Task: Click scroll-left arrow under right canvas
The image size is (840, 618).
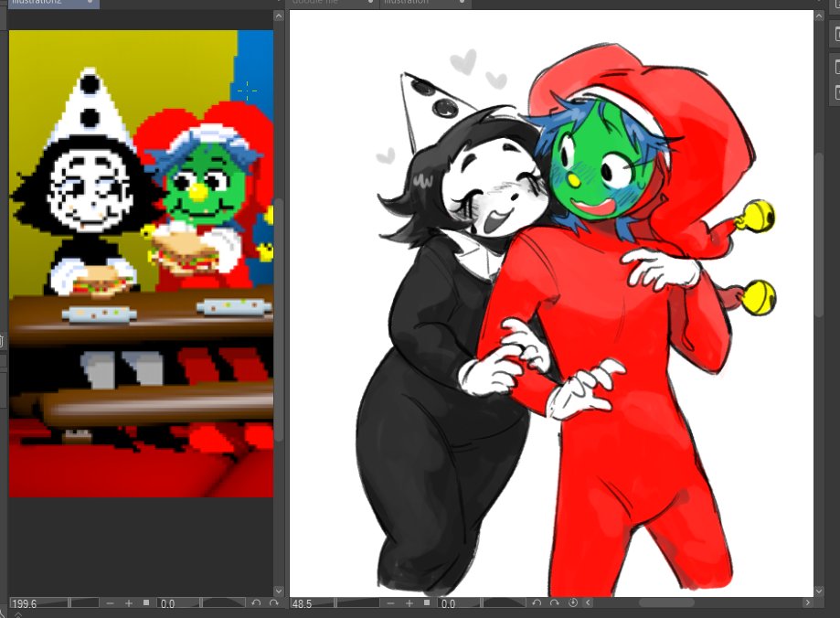Action: (588, 603)
